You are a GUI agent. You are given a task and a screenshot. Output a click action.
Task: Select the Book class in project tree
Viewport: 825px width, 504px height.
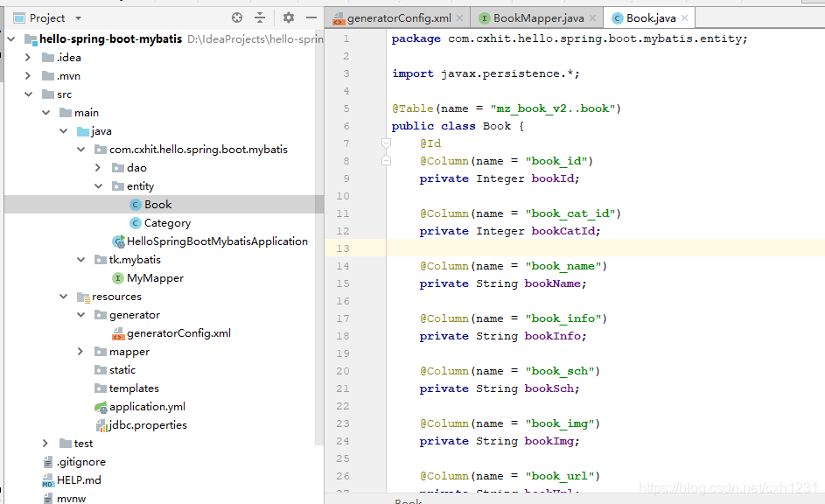coord(157,205)
